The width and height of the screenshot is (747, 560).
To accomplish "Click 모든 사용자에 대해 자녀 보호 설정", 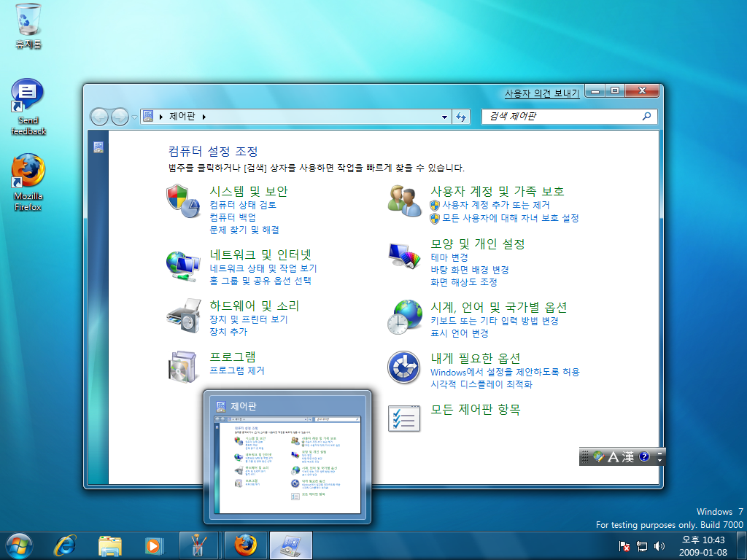I will point(510,217).
